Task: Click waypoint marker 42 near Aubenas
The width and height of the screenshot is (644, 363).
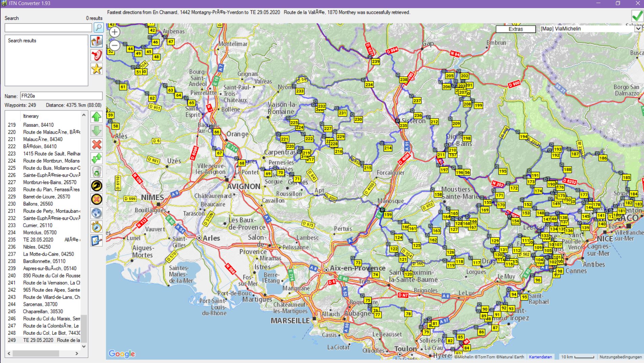Action: point(152,30)
